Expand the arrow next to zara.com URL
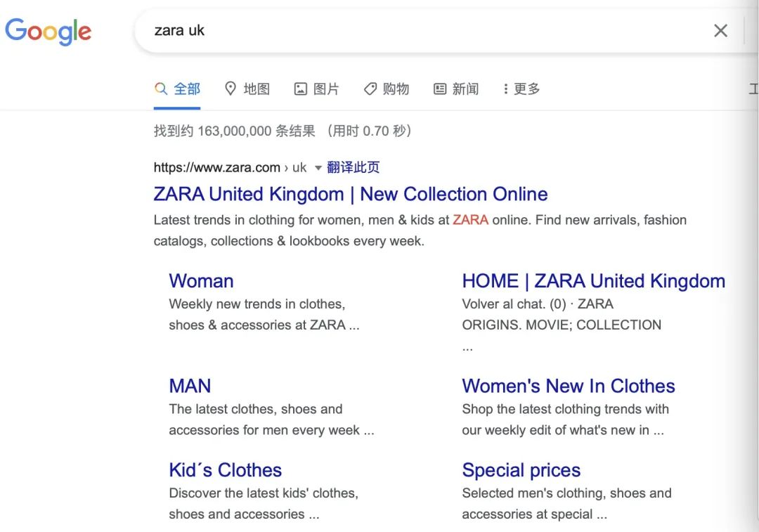Screen dimensions: 759x532 (x=318, y=168)
